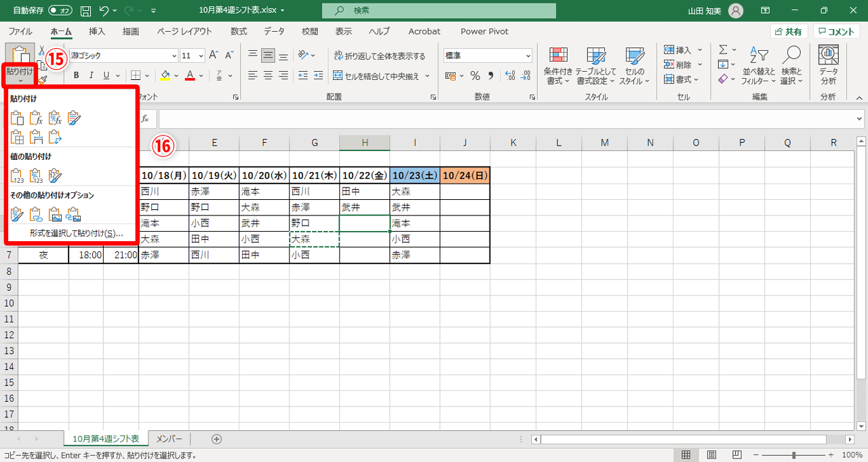This screenshot has height=462, width=868.
Task: Choose the standard Paste icon in paste menu
Action: [x=18, y=118]
